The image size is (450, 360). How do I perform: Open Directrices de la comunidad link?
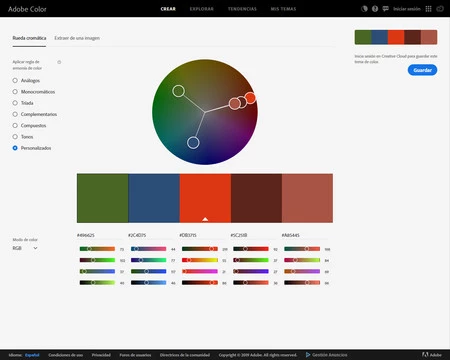click(185, 355)
